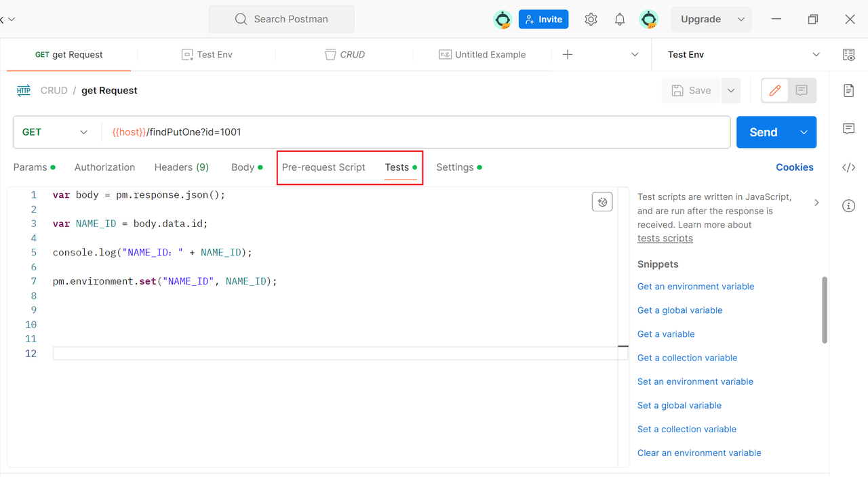
Task: Open the Cookies link
Action: 795,167
